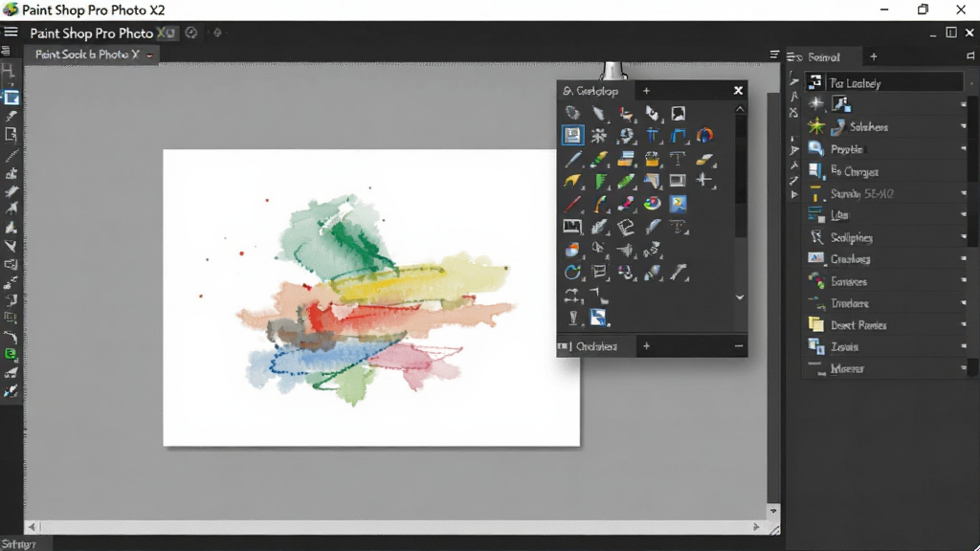Click the canvas horizontal scrollbar right arrow
The image size is (980, 551).
(x=756, y=527)
